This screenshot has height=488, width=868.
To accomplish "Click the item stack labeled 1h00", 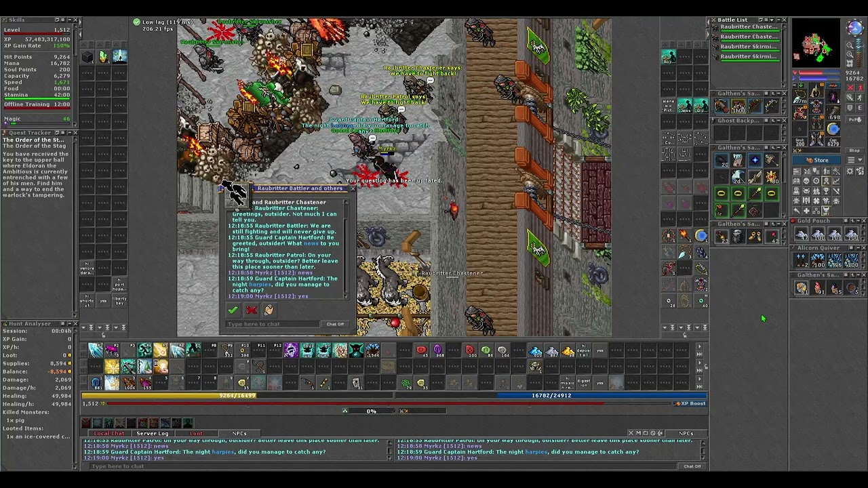I will coord(738,106).
